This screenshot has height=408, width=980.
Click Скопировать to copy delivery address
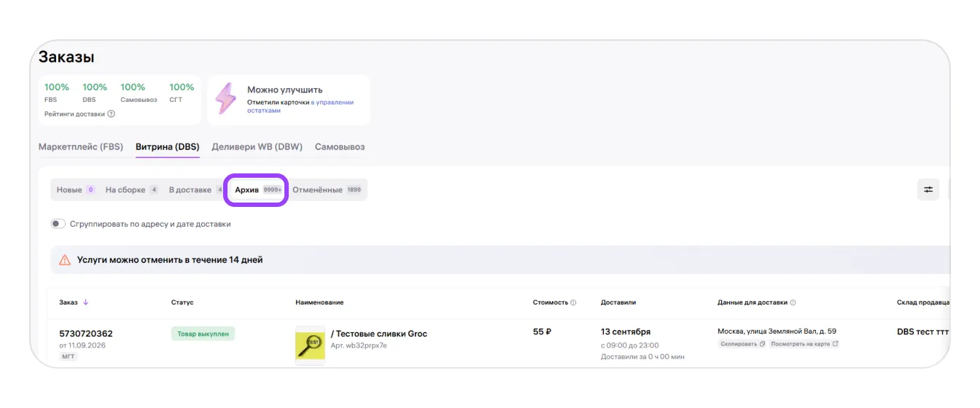[742, 344]
